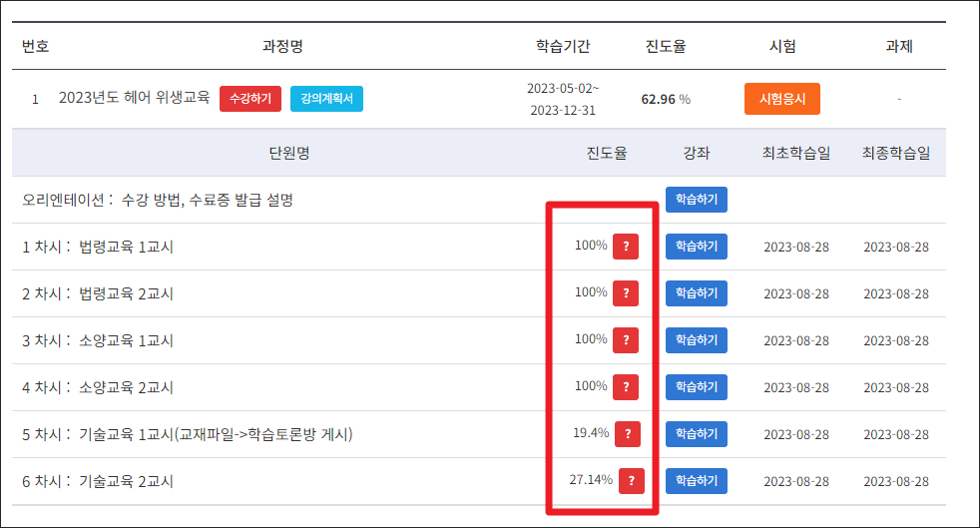Start 학습하기 for 3 차시 소양교육 1교시

click(697, 340)
